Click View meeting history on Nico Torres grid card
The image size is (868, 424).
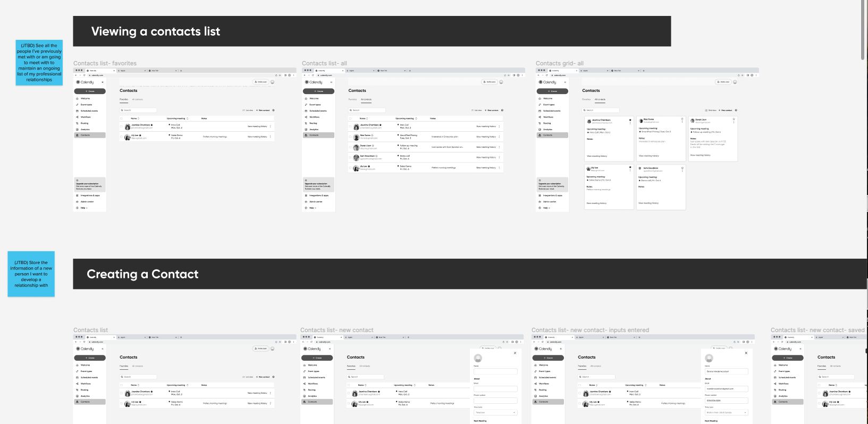(648, 156)
